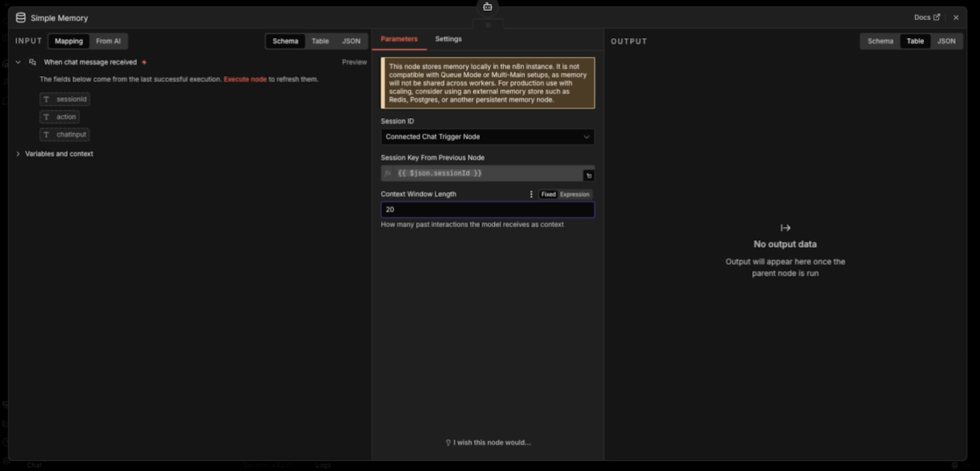
Task: Select the sessionId schema field
Action: 65,99
